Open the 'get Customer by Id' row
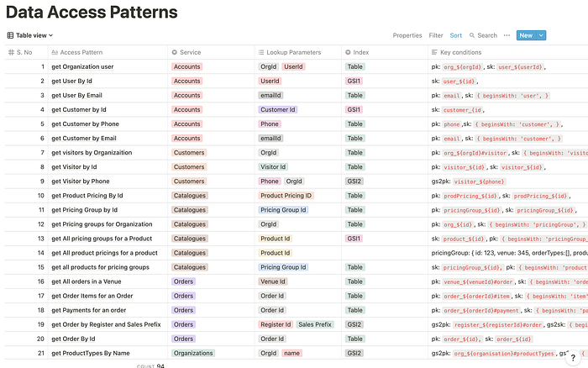Image resolution: width=588 pixels, height=368 pixels. point(79,109)
